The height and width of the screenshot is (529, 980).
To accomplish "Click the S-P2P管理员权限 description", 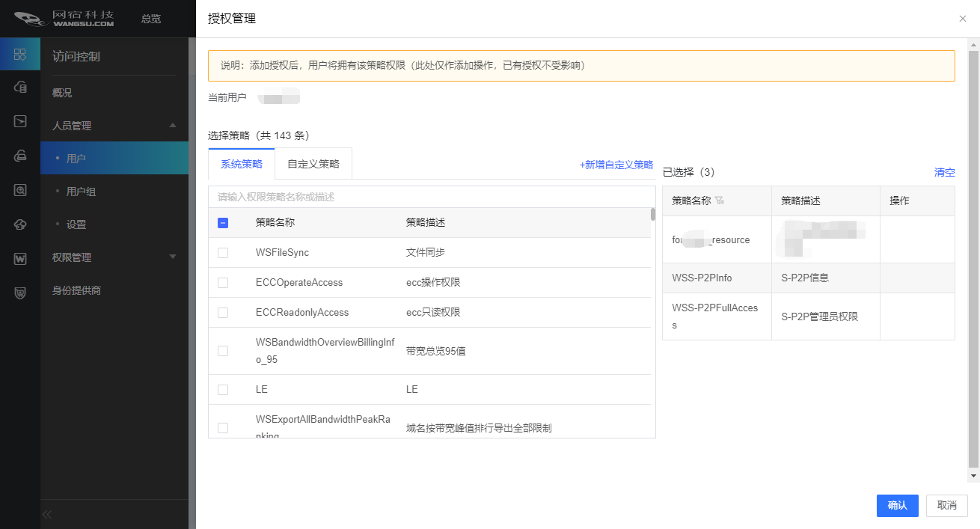I will [x=820, y=317].
